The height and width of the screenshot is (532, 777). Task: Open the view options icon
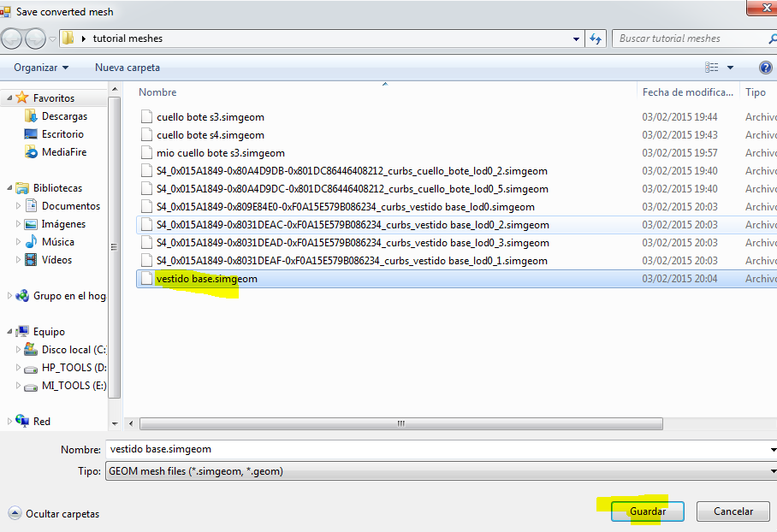coord(712,68)
